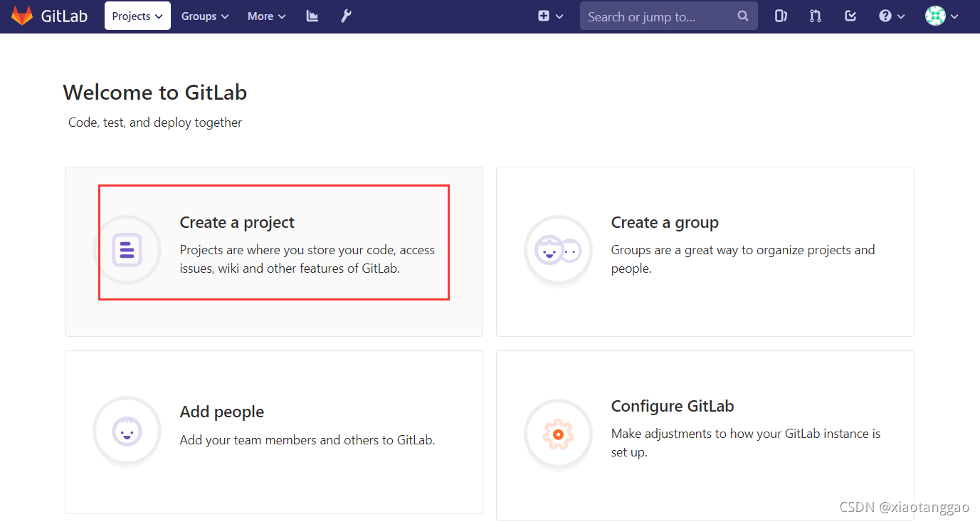The image size is (980, 522).
Task: Open the Add people heading
Action: pyautogui.click(x=222, y=412)
